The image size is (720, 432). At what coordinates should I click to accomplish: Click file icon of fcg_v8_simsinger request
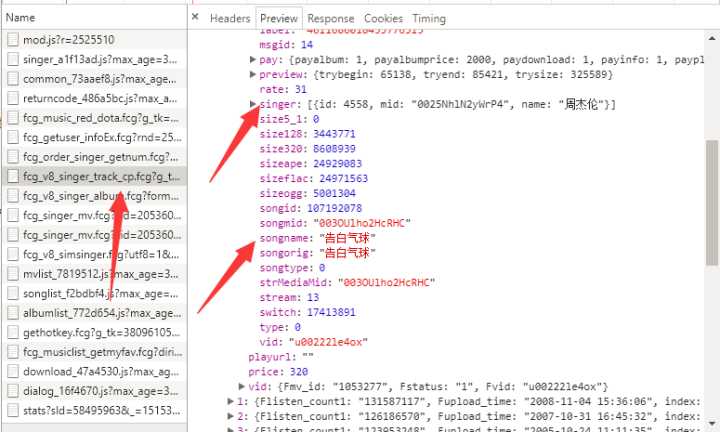coord(13,254)
